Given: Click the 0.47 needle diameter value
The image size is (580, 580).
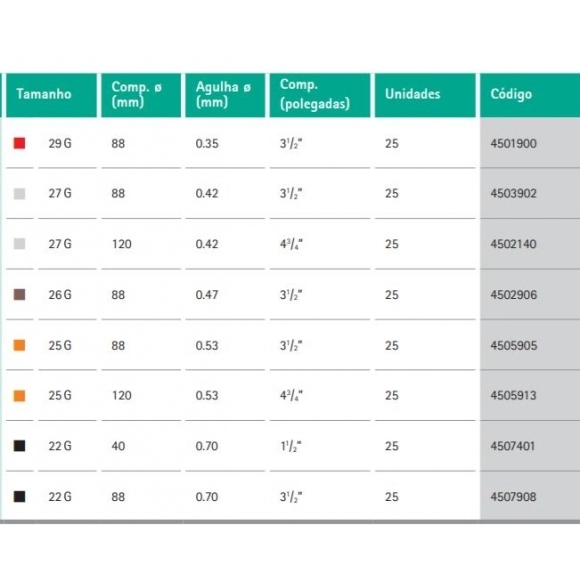Looking at the screenshot, I should tap(207, 295).
